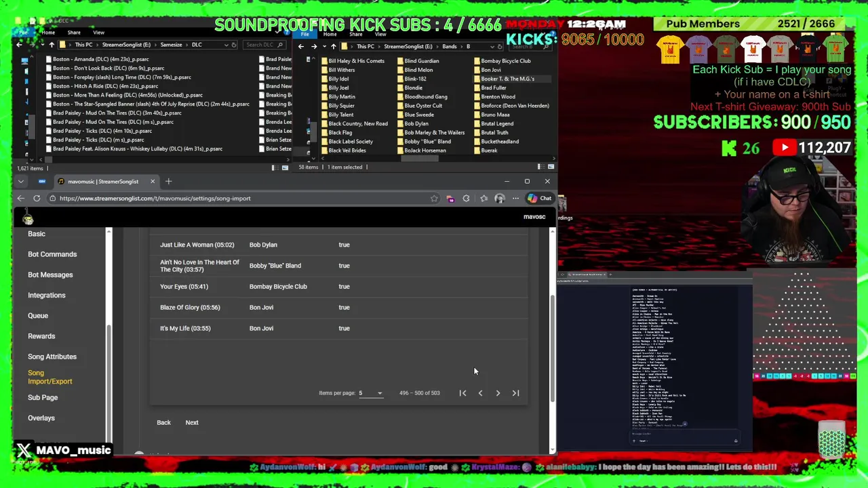This screenshot has width=868, height=488.
Task: Open Bot Messages in the sidebar
Action: pyautogui.click(x=50, y=274)
